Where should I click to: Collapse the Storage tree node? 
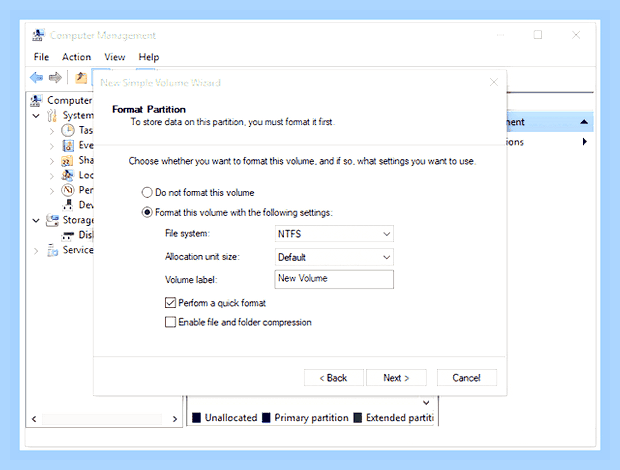(x=36, y=220)
